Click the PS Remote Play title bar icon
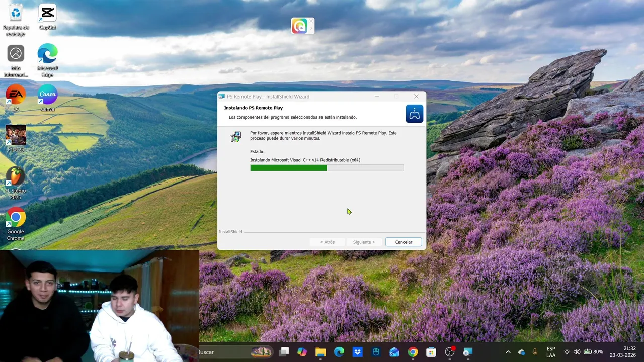Screen dimensions: 644x362 222,97
